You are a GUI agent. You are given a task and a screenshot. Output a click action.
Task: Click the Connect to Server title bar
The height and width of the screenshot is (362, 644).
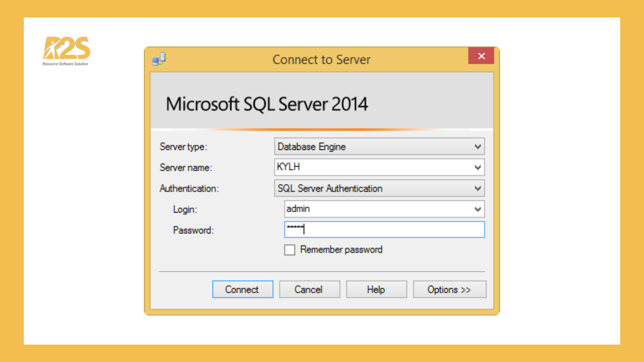[x=321, y=59]
